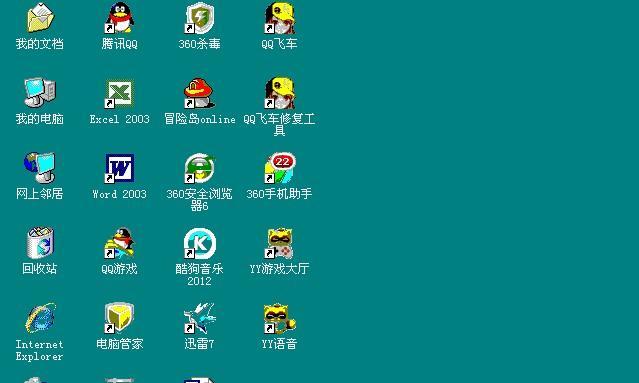The width and height of the screenshot is (639, 383).
Task: Select the label text 酷狗音乐 2012
Action: [x=199, y=275]
